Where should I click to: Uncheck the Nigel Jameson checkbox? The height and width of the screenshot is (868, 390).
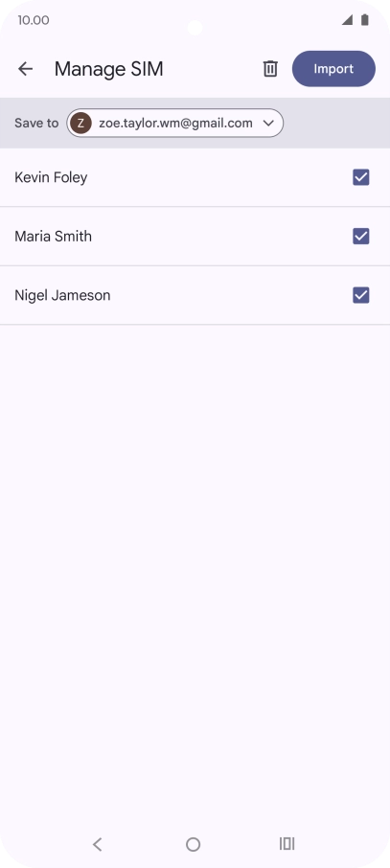tap(361, 295)
